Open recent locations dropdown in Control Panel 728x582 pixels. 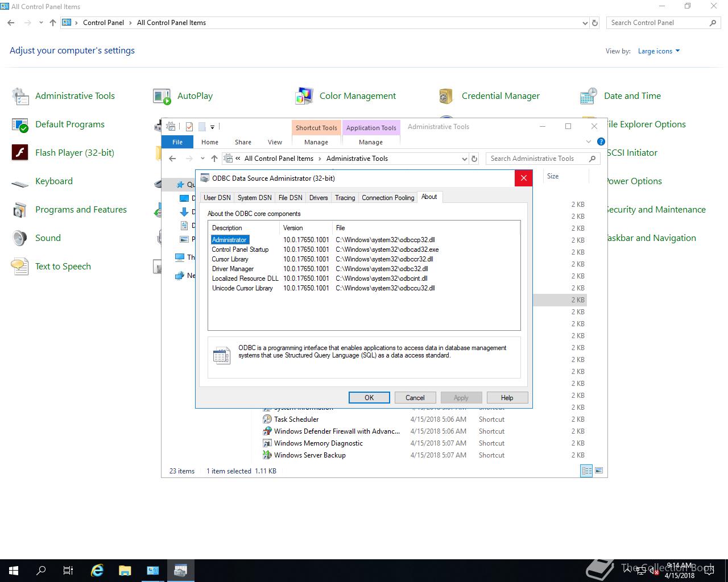click(x=41, y=23)
